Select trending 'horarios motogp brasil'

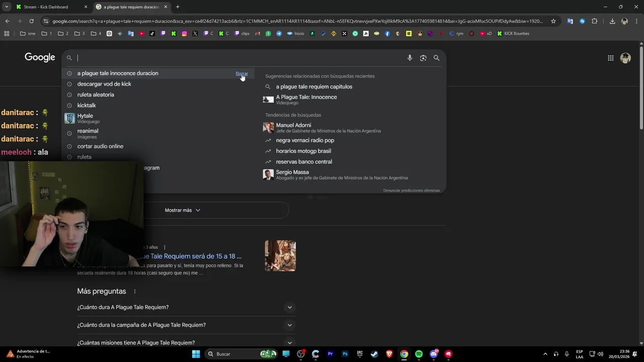303,151
